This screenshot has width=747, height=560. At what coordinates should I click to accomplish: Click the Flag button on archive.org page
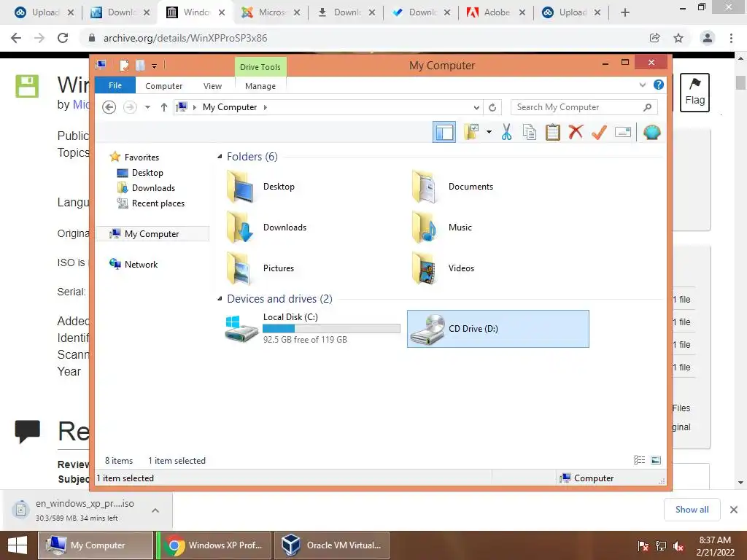click(694, 93)
